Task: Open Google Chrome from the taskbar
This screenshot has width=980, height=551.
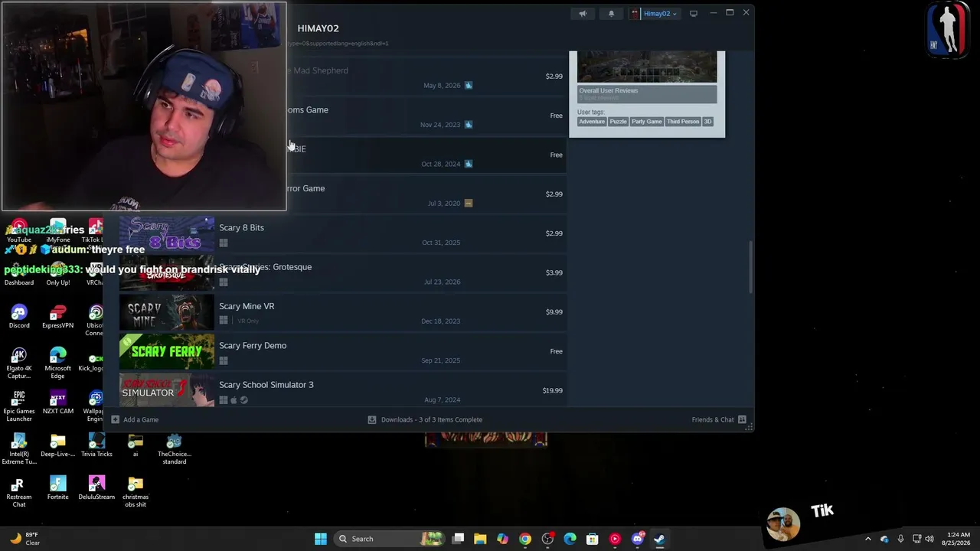Action: pos(524,539)
